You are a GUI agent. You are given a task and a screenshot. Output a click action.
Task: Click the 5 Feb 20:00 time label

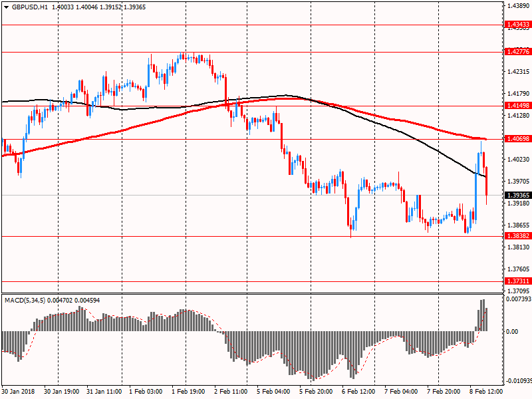(316, 391)
